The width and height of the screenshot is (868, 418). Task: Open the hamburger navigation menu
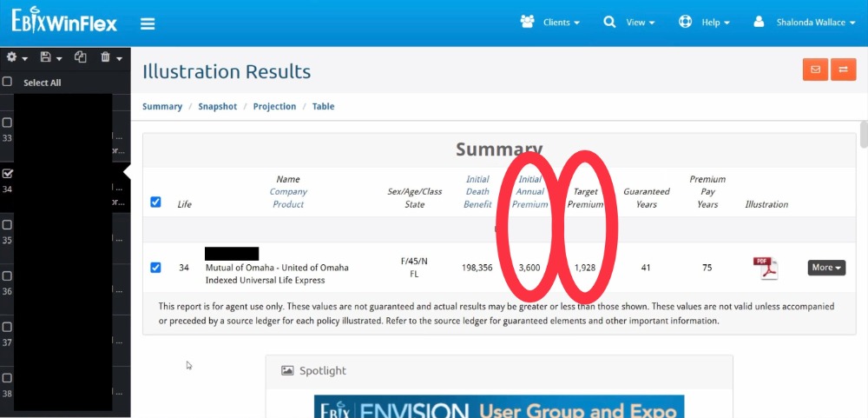[x=148, y=23]
